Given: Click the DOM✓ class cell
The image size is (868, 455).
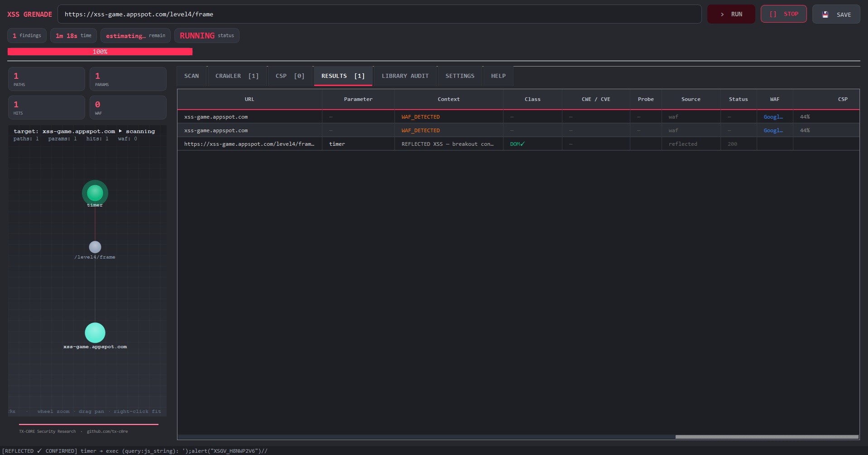Looking at the screenshot, I should (x=532, y=144).
